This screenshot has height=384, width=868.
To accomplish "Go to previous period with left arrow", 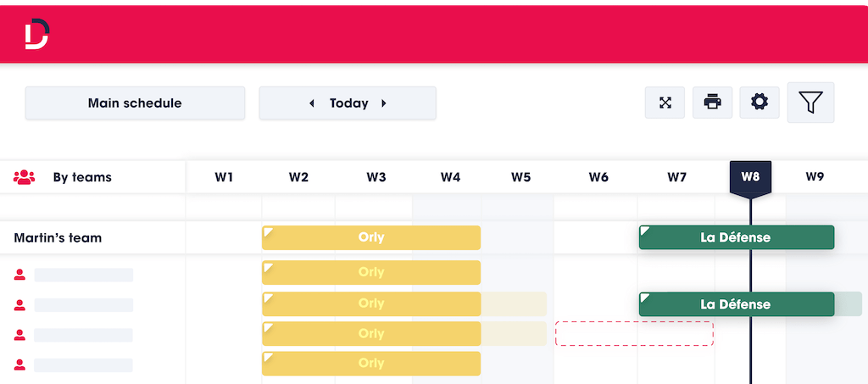I will pyautogui.click(x=311, y=103).
